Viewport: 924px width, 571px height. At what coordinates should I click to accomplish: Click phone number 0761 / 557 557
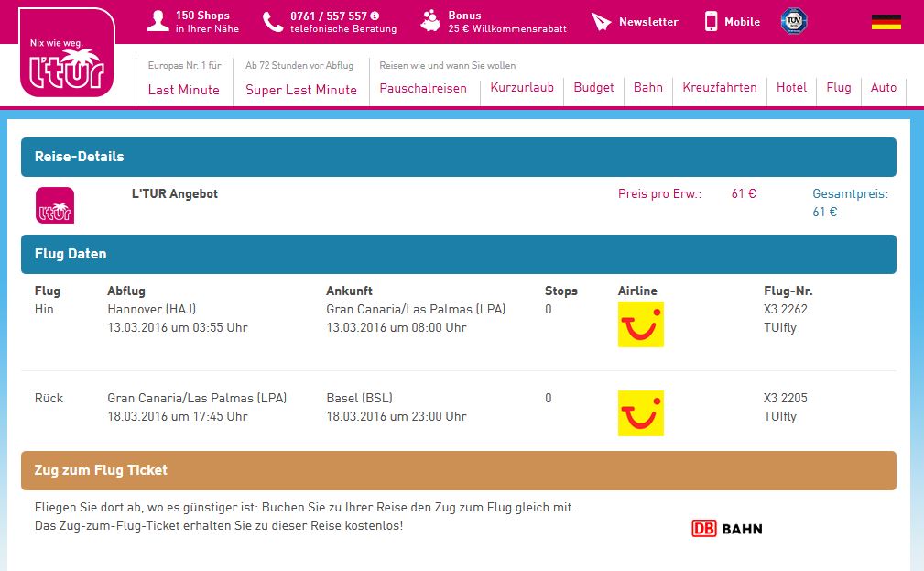(x=328, y=16)
